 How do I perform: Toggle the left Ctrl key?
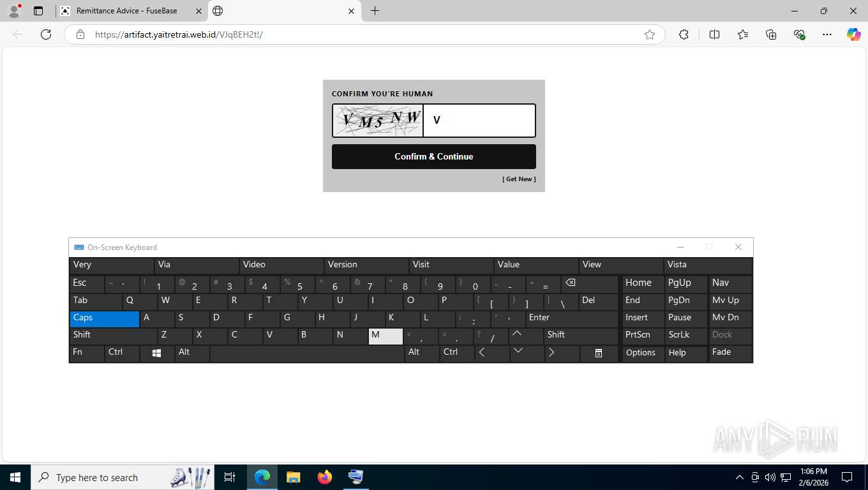point(122,353)
